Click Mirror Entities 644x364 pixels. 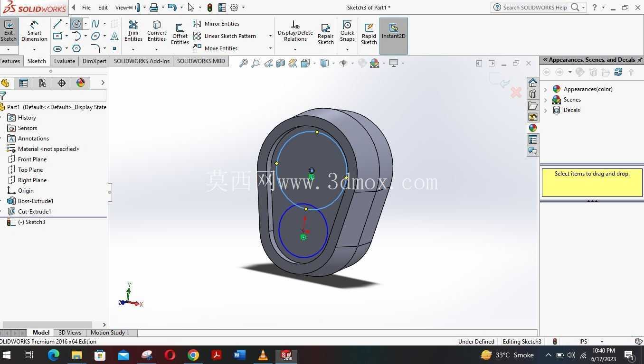point(216,24)
